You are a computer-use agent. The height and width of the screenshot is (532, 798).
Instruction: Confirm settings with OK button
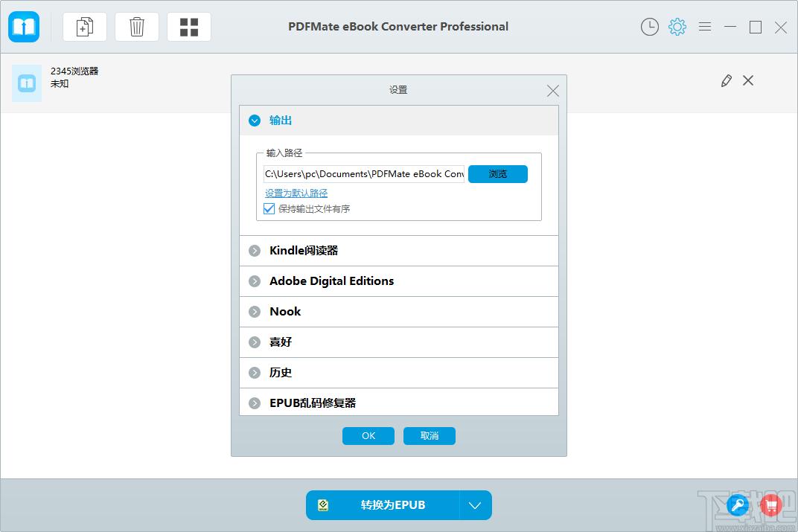click(x=368, y=436)
